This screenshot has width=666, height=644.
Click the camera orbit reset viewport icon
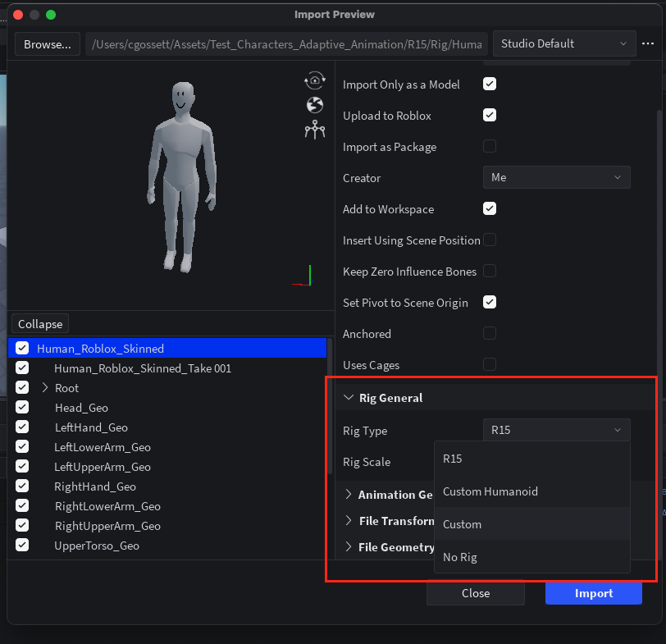click(314, 80)
